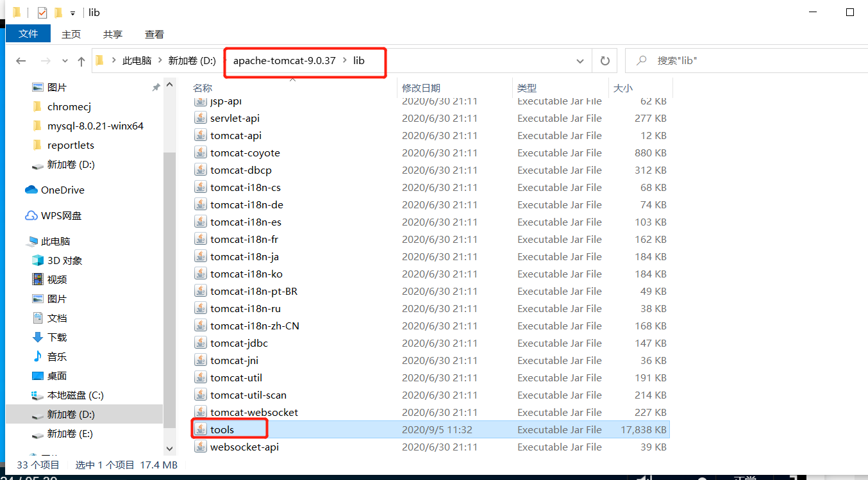Click tomcat-i18n-ja jar file icon
Viewport: 868px width, 480px height.
pos(201,256)
